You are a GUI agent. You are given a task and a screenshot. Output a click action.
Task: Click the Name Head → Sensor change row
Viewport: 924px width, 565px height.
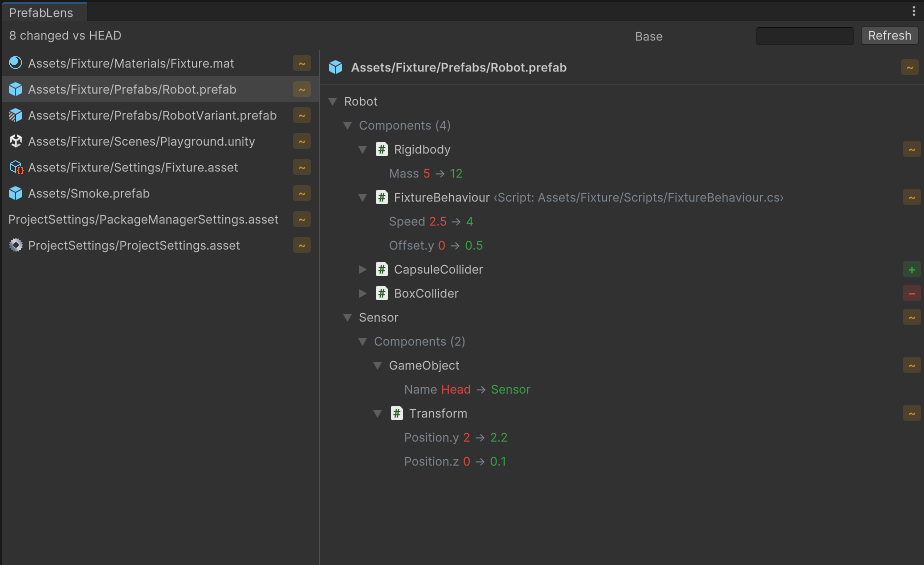(467, 389)
